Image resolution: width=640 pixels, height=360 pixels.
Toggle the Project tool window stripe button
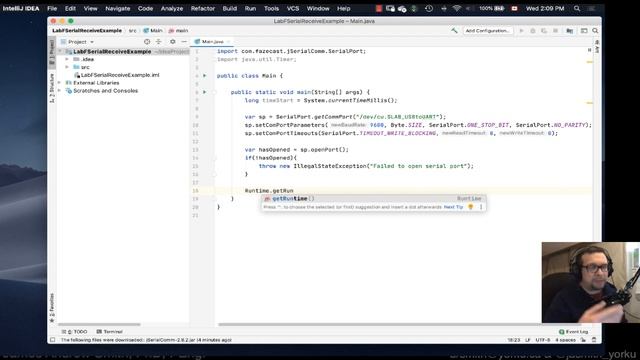pos(52,52)
